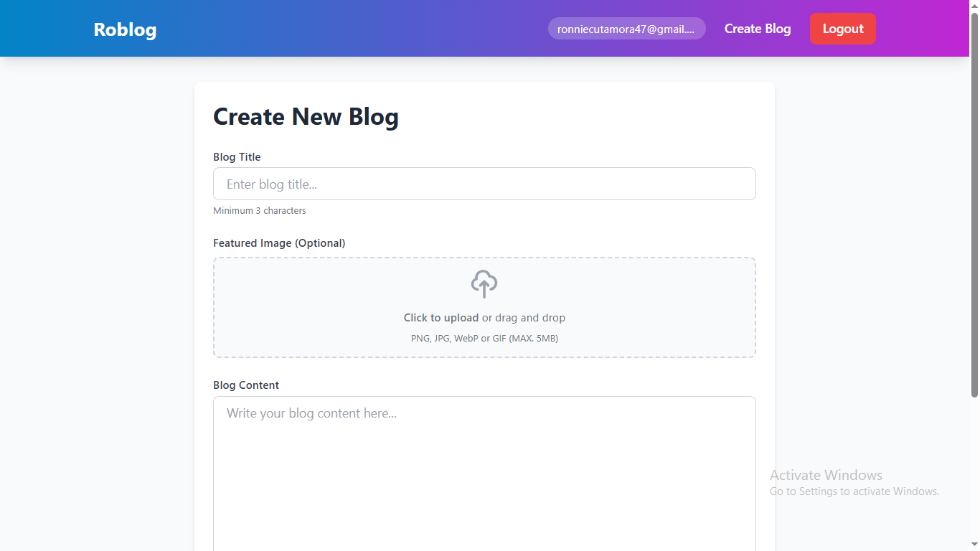Click inside the Blog Content textarea

[484, 474]
